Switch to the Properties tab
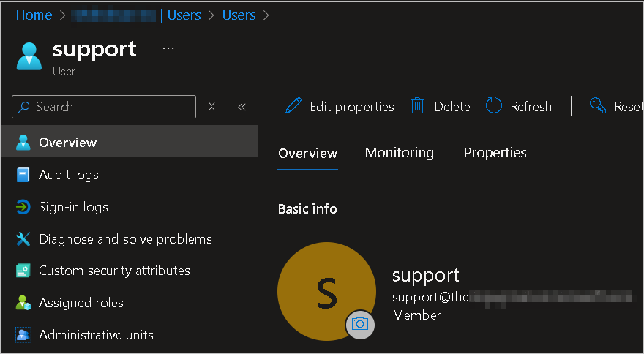Image resolution: width=644 pixels, height=354 pixels. coord(495,153)
